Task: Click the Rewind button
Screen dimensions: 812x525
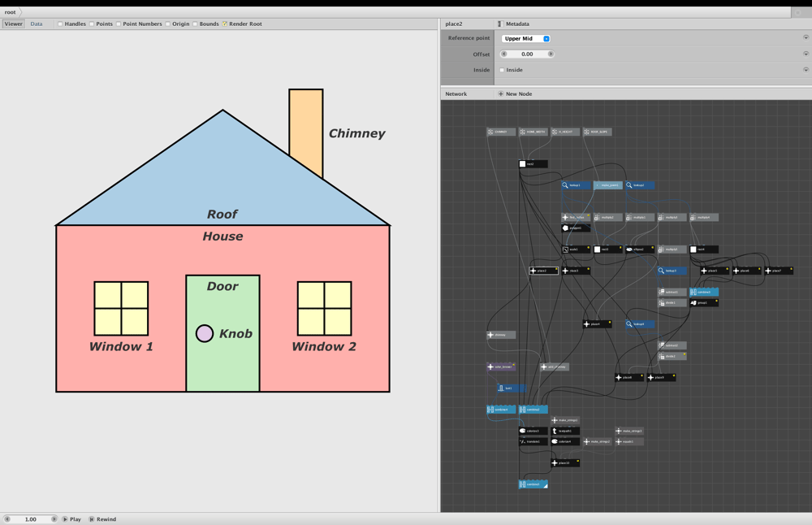Action: [102, 518]
